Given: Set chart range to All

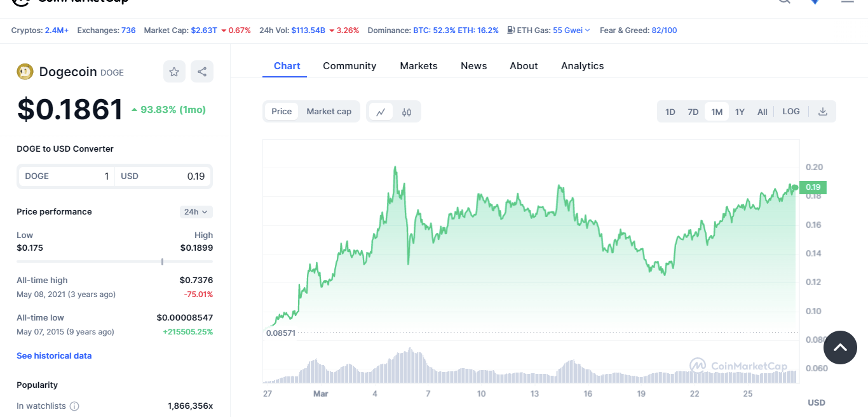Looking at the screenshot, I should click(763, 112).
